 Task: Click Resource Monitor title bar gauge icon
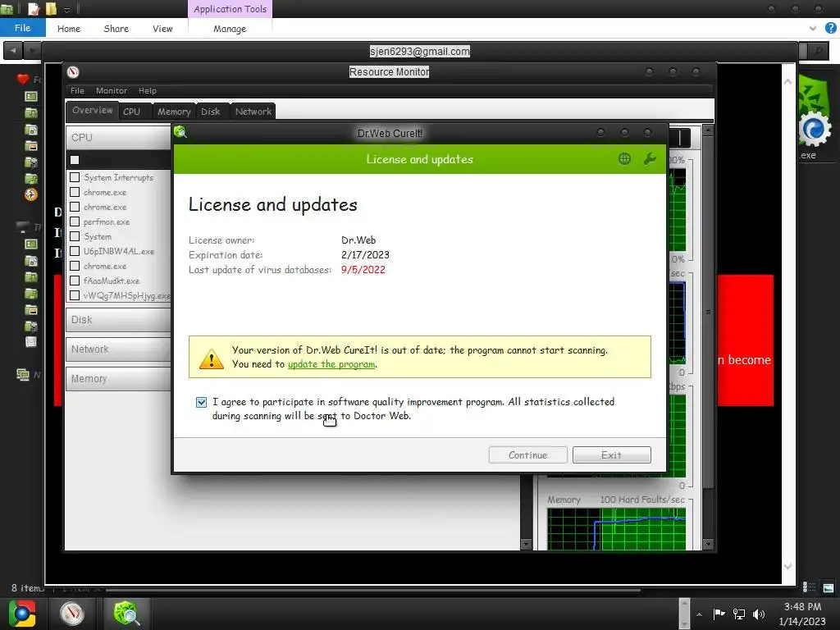click(x=73, y=72)
